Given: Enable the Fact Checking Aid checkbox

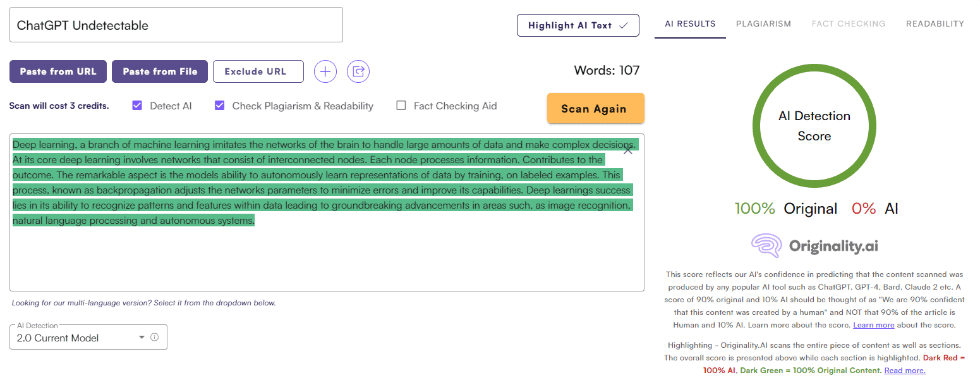Looking at the screenshot, I should coord(401,106).
